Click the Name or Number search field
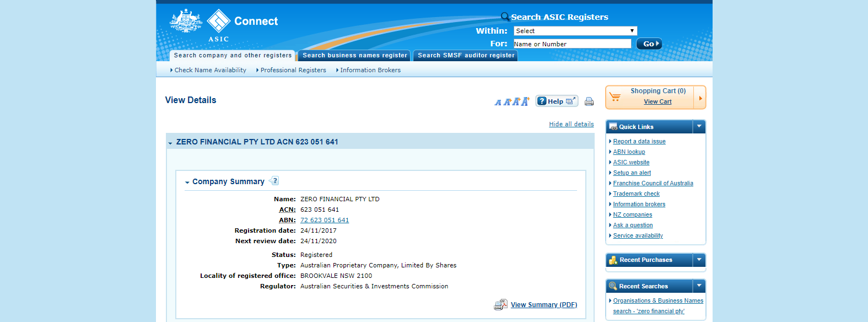The width and height of the screenshot is (868, 322). pos(573,44)
